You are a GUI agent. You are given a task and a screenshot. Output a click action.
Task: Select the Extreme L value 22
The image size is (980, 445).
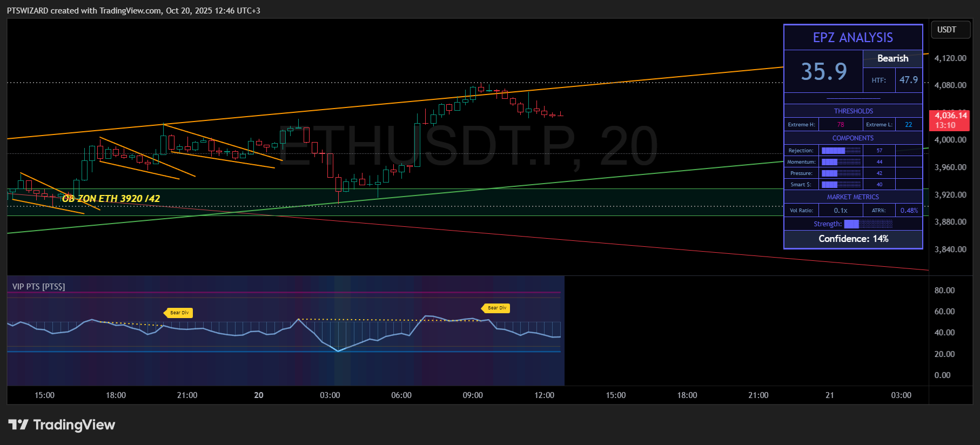pos(909,125)
